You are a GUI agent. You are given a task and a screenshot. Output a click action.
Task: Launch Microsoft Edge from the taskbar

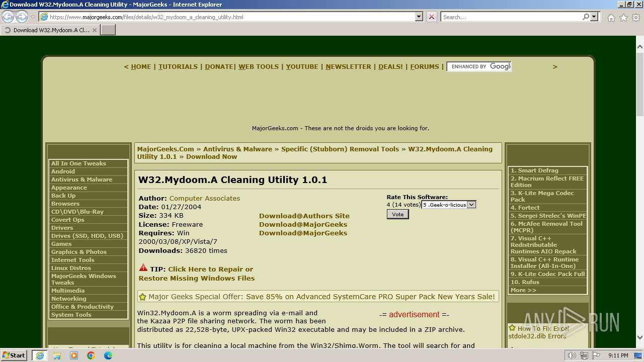click(108, 355)
